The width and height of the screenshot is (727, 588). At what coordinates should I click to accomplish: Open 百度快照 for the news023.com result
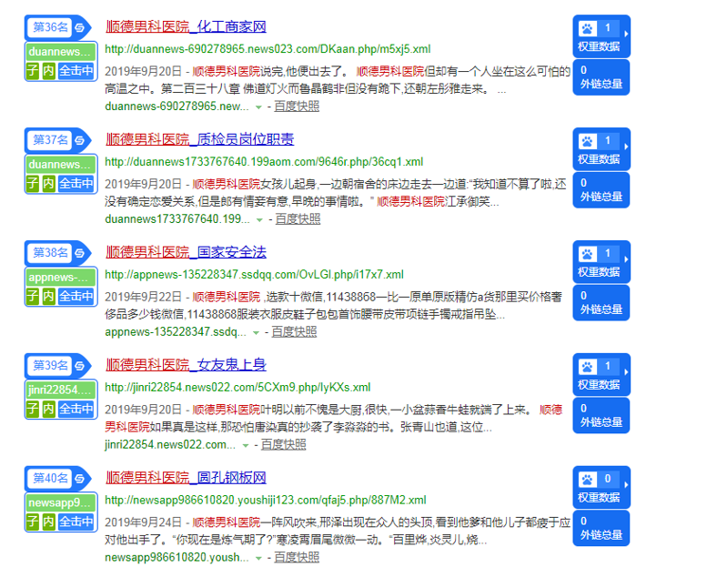297,106
